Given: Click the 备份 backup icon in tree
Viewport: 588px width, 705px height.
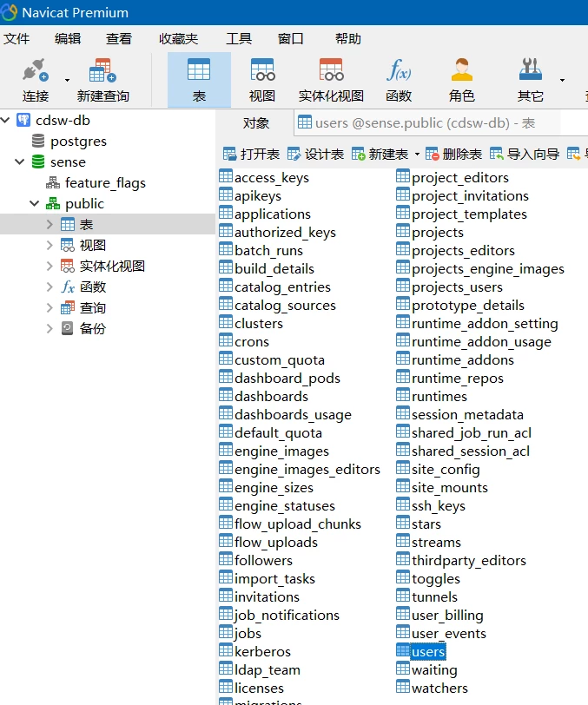Looking at the screenshot, I should pyautogui.click(x=68, y=328).
